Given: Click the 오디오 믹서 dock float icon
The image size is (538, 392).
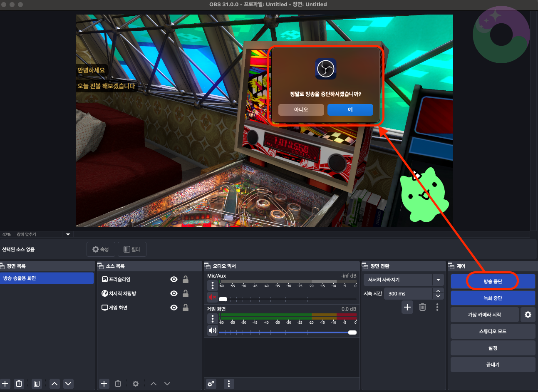Looking at the screenshot, I should (x=208, y=266).
